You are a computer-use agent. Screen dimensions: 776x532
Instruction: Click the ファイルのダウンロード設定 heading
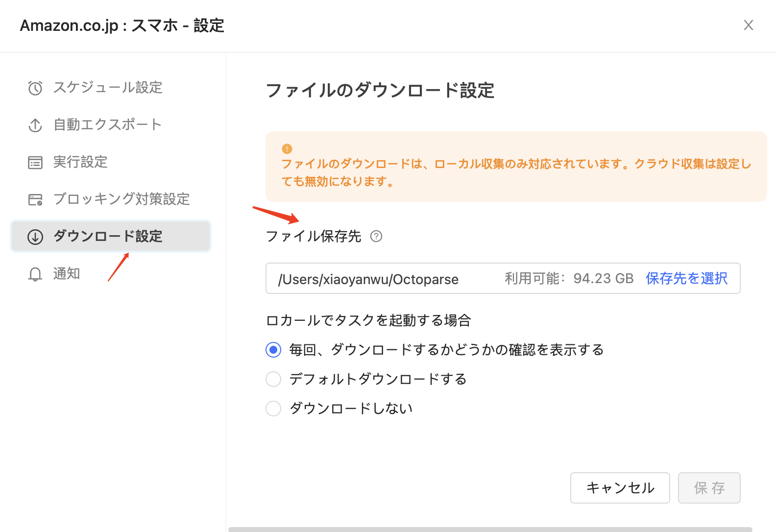pyautogui.click(x=380, y=91)
